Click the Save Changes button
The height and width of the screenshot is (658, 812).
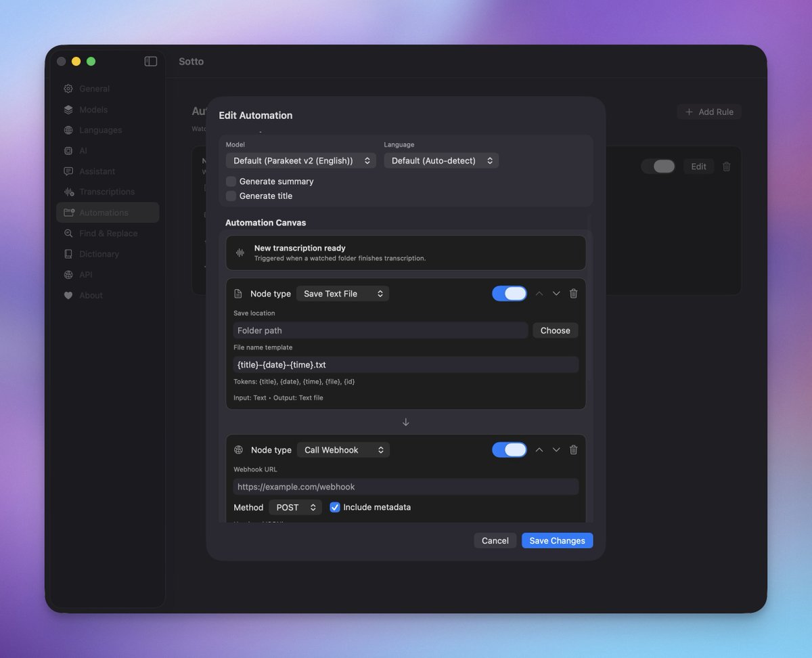pos(557,540)
